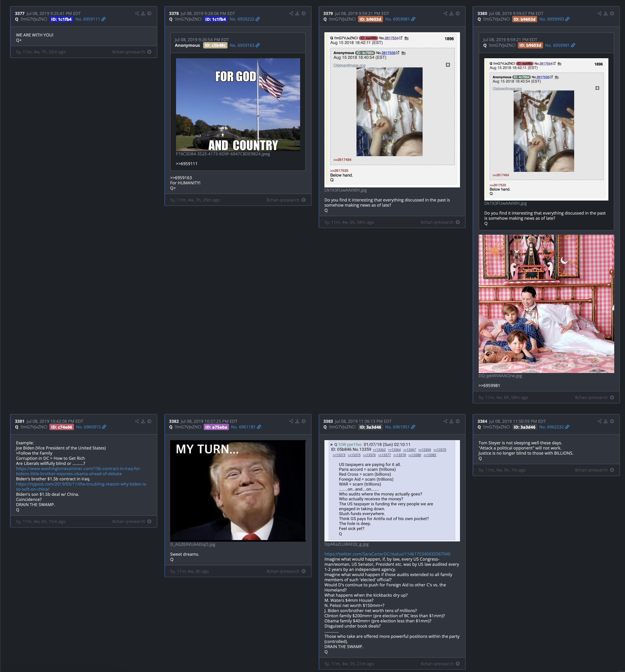Click the arrow-circle icon on post 3378

[x=303, y=14]
